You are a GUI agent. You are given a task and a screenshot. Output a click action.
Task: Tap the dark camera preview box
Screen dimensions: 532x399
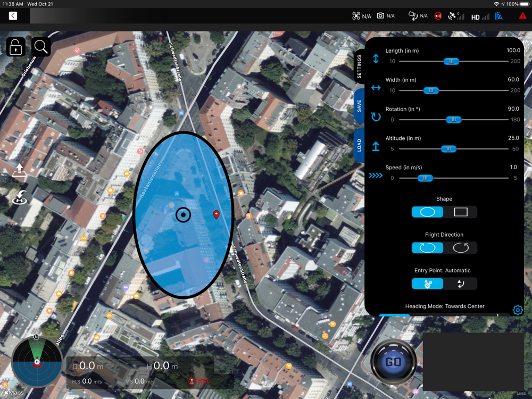click(x=473, y=362)
